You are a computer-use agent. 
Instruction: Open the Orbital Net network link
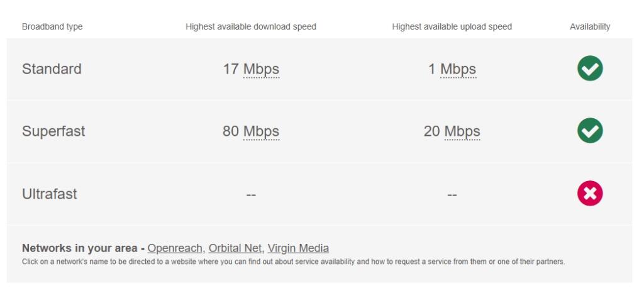pos(235,248)
